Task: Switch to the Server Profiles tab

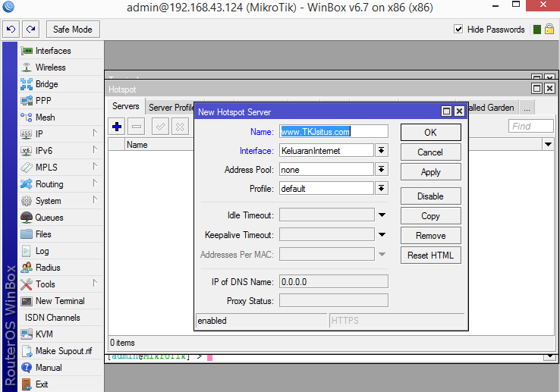Action: pyautogui.click(x=171, y=108)
